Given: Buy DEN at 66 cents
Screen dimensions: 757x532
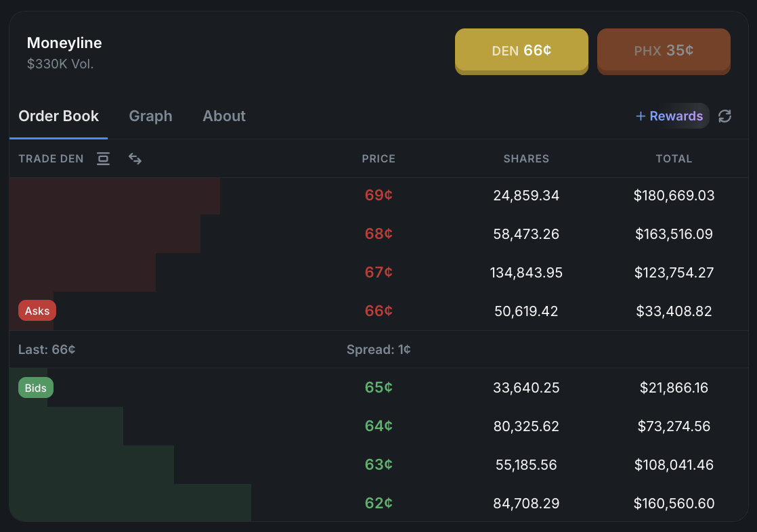Looking at the screenshot, I should [x=521, y=51].
